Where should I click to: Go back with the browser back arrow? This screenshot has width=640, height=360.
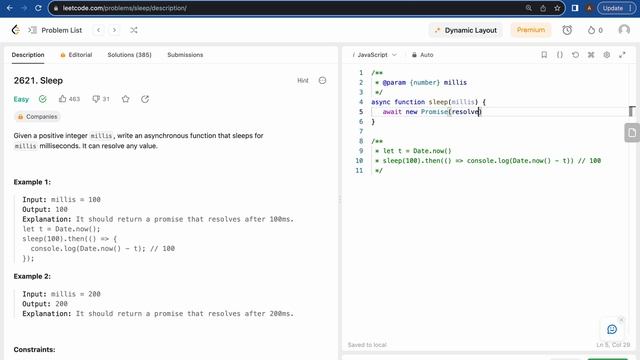10,8
